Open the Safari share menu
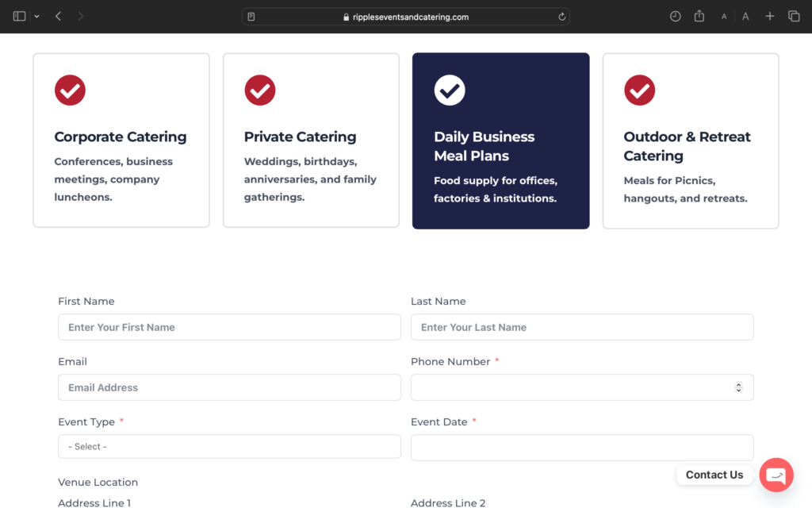 coord(699,16)
